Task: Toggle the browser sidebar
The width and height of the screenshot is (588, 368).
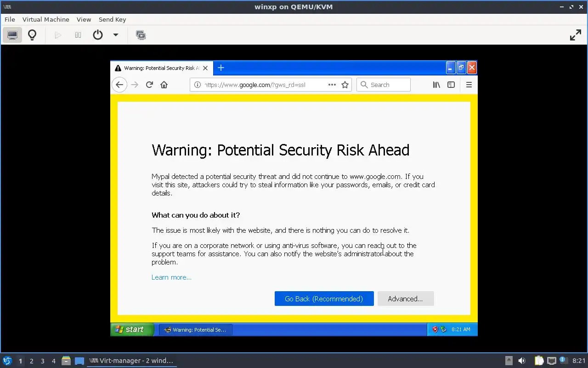Action: click(x=451, y=85)
